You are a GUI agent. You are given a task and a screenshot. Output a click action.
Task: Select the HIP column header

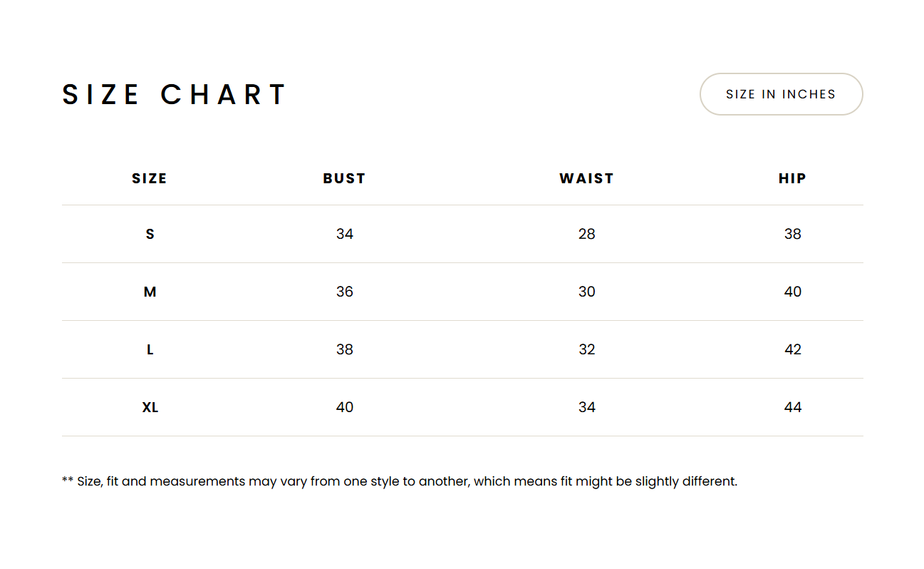[x=792, y=179]
